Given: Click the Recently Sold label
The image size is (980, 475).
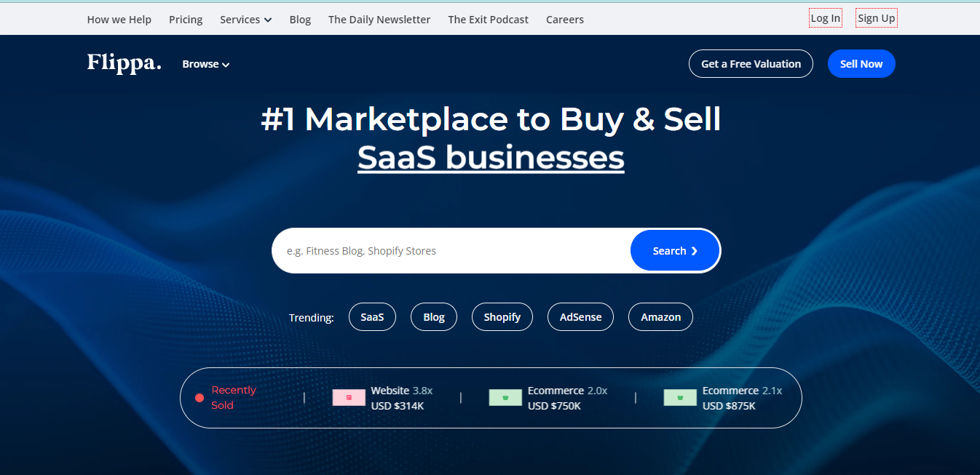Looking at the screenshot, I should [234, 398].
